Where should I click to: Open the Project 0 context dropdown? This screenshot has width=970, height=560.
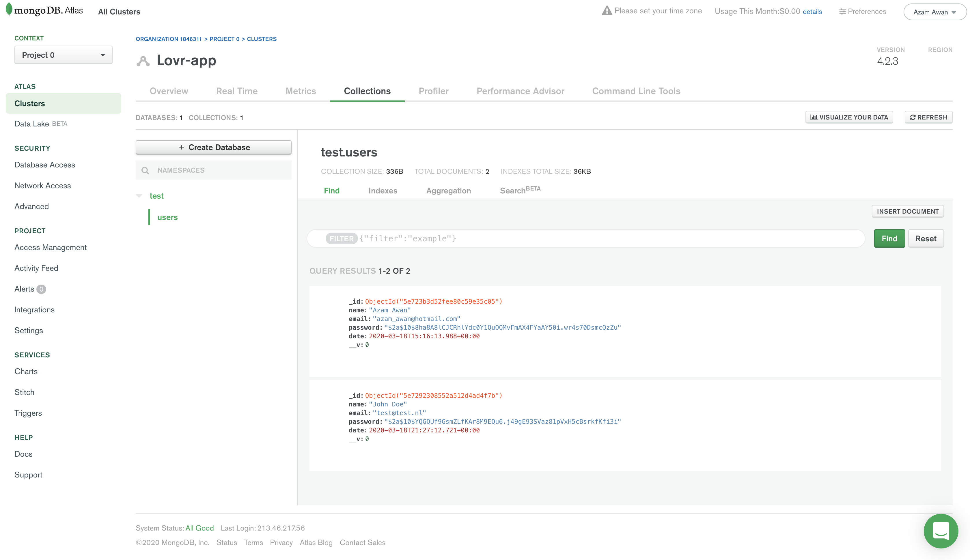[x=63, y=55]
